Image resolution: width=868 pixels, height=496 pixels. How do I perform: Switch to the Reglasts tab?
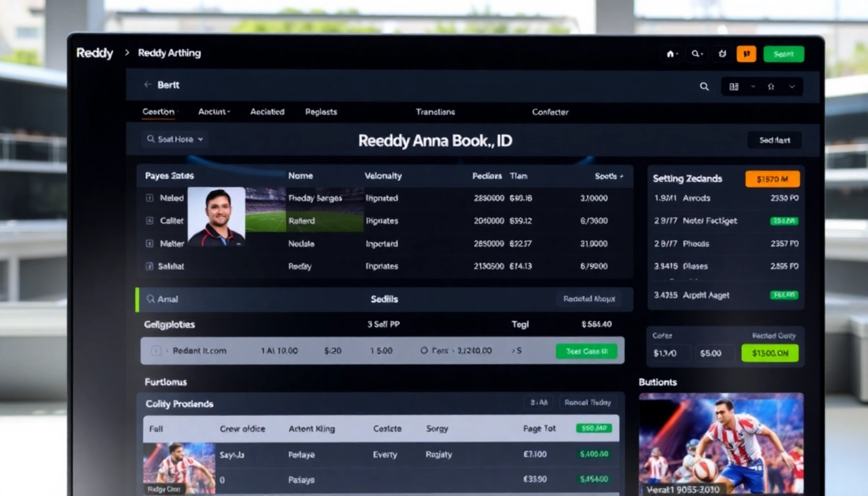click(x=321, y=112)
